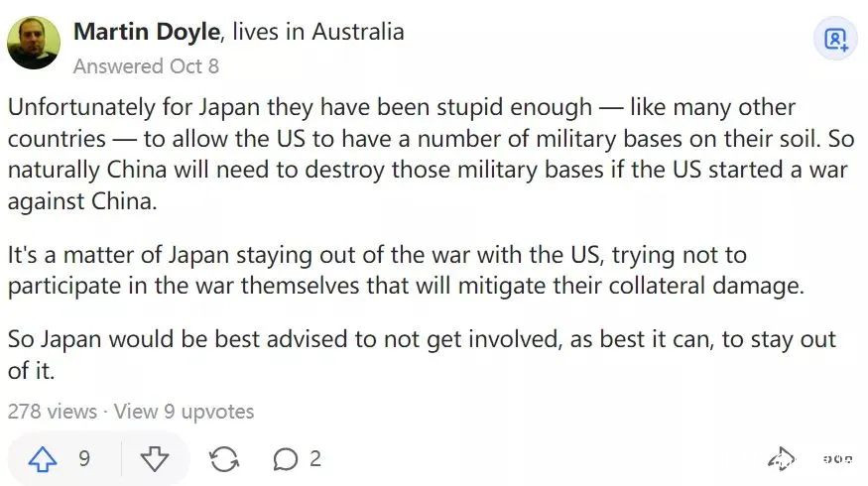The width and height of the screenshot is (868, 486).
Task: Open Martin Doyle's profile picture
Action: 34,43
